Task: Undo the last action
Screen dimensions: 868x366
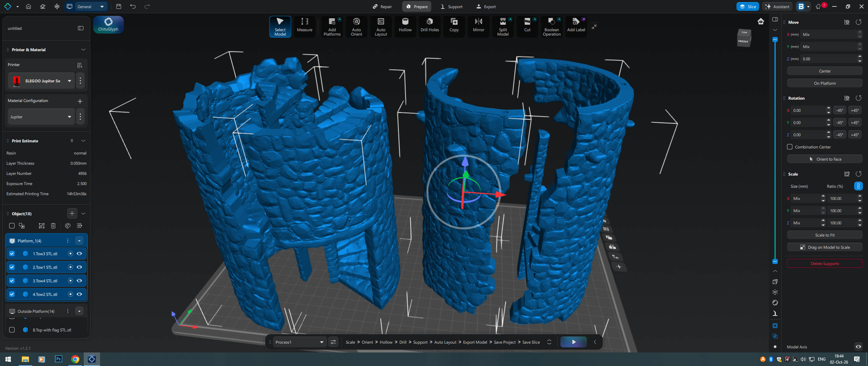Action: [133, 6]
